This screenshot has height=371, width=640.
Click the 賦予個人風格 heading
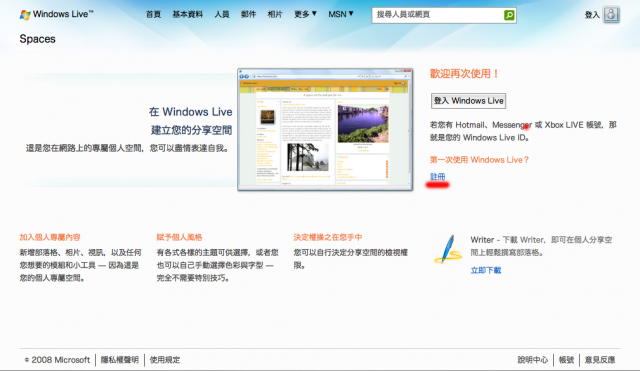pyautogui.click(x=179, y=237)
